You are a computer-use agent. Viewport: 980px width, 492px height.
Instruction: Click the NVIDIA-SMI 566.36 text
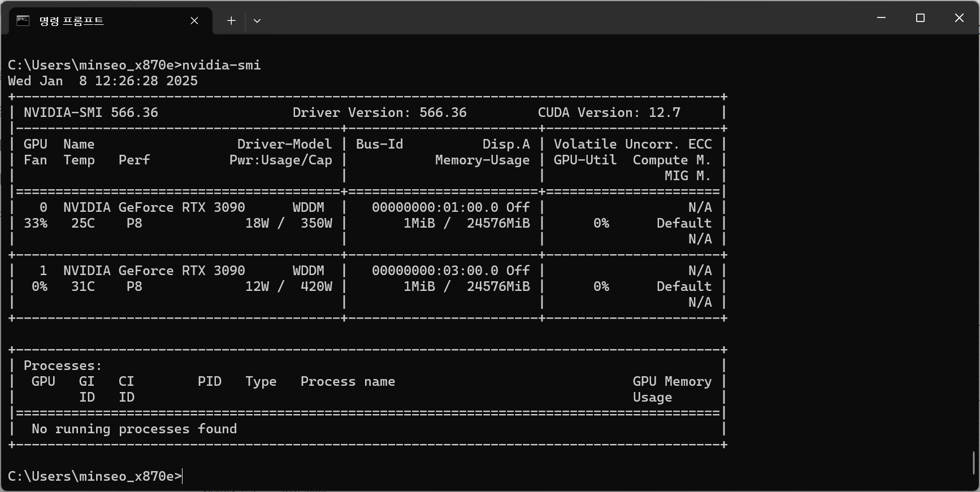point(91,112)
